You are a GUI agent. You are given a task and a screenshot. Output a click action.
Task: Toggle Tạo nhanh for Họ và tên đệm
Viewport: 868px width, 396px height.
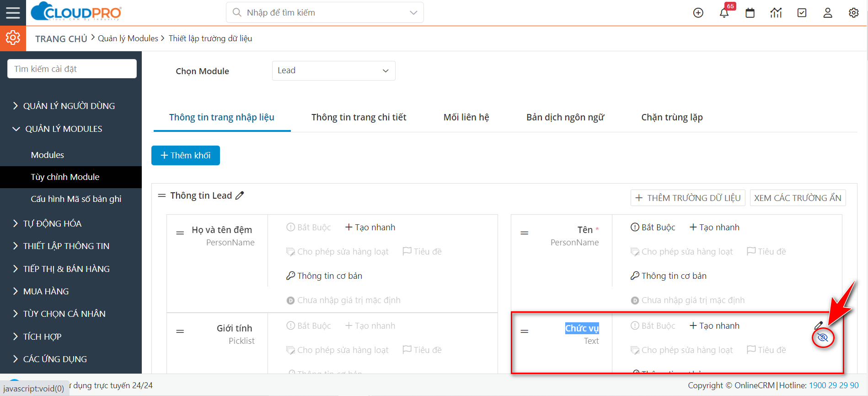tap(370, 228)
